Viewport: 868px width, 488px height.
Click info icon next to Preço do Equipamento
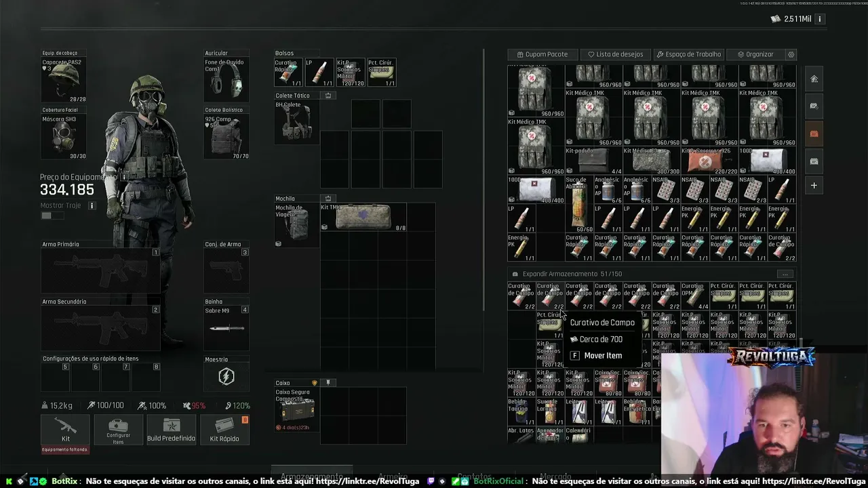pos(123,177)
